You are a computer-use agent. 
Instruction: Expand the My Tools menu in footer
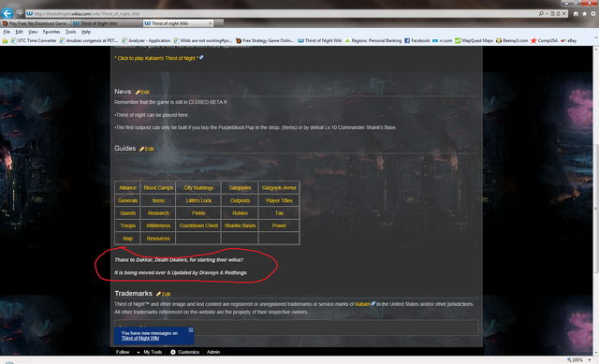point(150,352)
